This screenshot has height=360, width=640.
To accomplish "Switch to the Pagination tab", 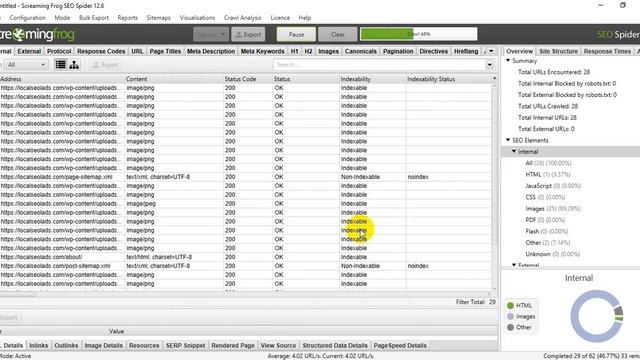I will 398,51.
